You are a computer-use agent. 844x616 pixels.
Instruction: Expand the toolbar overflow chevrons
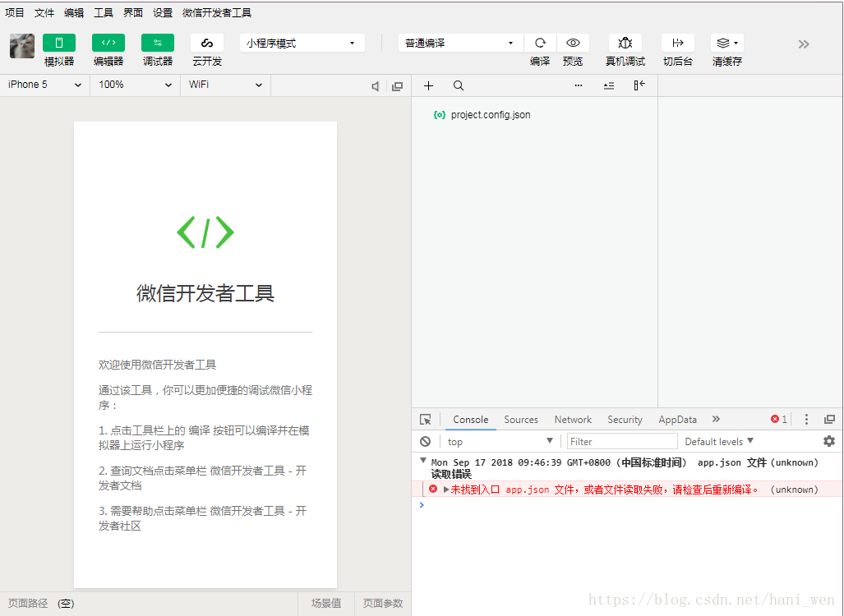(804, 44)
